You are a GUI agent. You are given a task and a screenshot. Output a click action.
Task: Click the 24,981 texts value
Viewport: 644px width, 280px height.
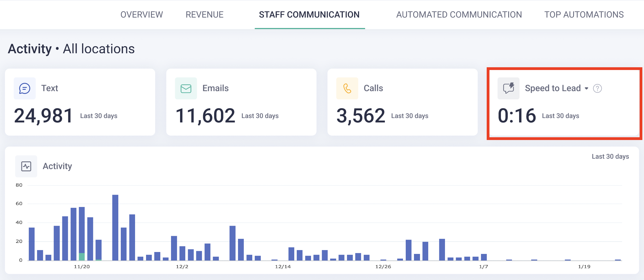tap(43, 116)
